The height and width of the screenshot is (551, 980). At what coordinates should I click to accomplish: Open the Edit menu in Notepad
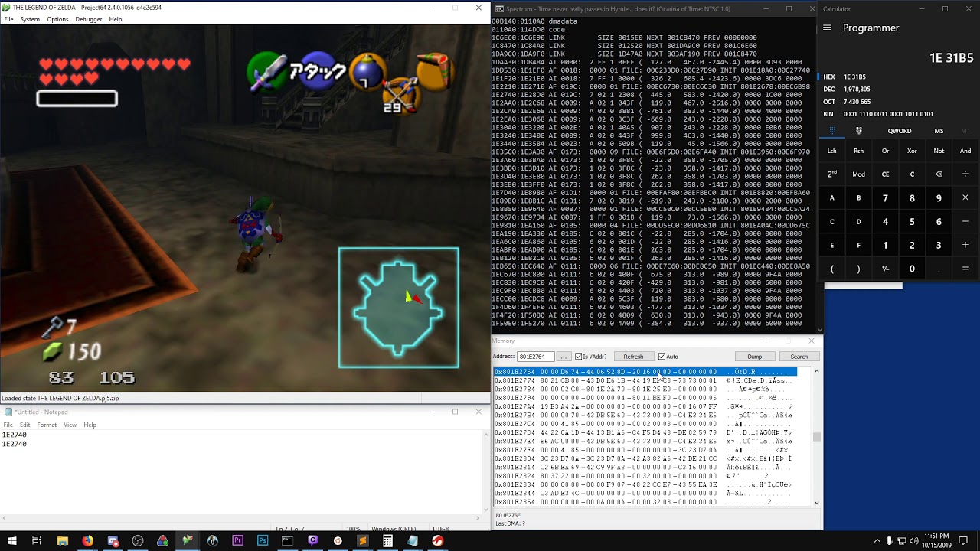coord(25,425)
